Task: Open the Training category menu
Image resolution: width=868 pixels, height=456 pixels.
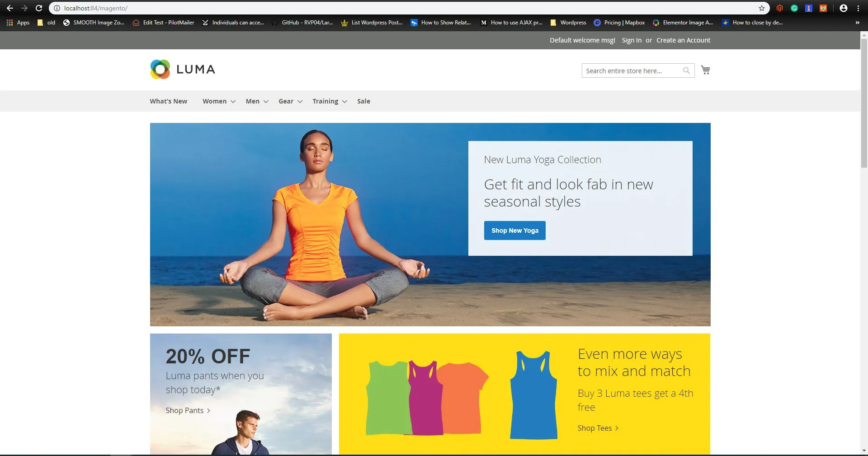Action: coord(325,101)
